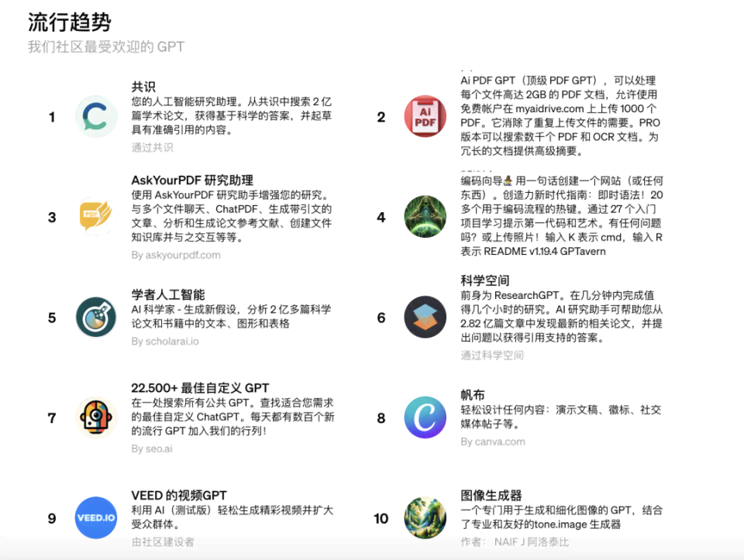744x560 pixels.
Task: Click the 我们社区最受欢迎的 GPT subtitle
Action: pos(106,47)
